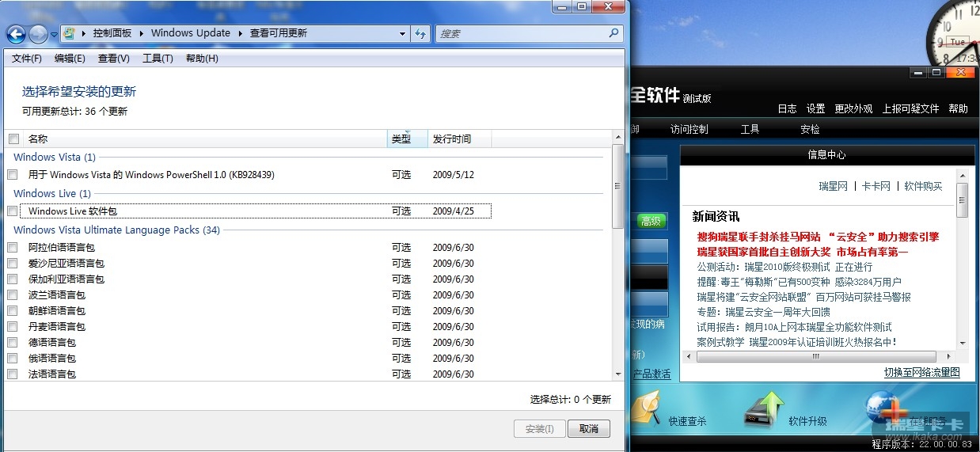Click the update list scrollbar down arrow
The height and width of the screenshot is (452, 980).
click(x=618, y=374)
